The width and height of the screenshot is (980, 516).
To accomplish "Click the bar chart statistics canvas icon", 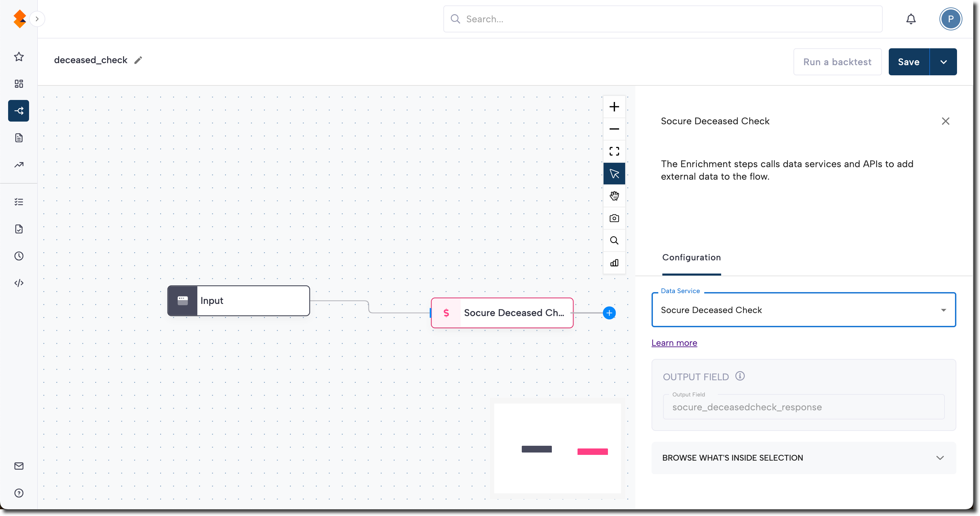I will pos(614,263).
